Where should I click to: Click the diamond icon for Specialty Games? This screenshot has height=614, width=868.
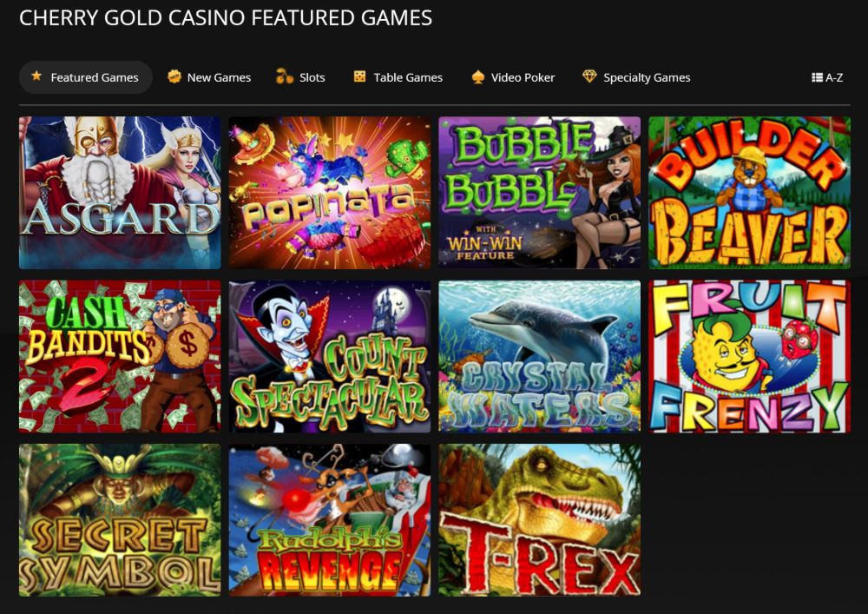point(589,76)
